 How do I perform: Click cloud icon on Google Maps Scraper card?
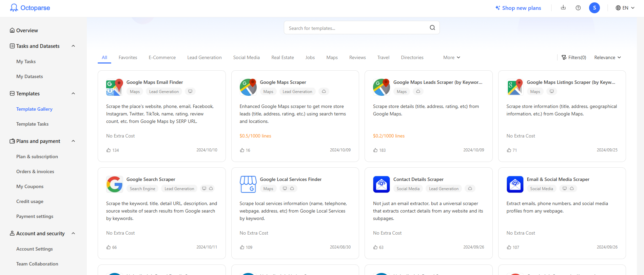click(x=324, y=91)
